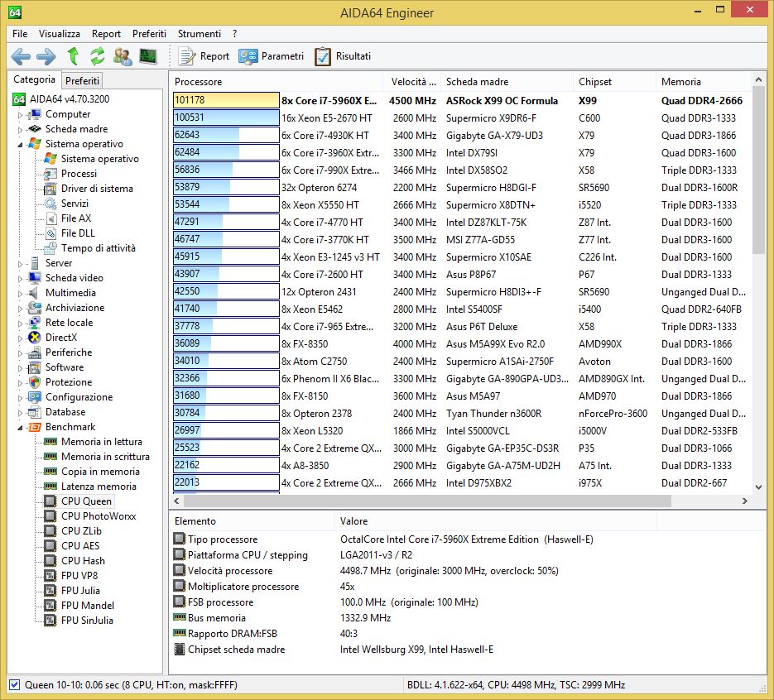Open the Strumenti menu
Screen dimensions: 774x700
pyautogui.click(x=200, y=34)
